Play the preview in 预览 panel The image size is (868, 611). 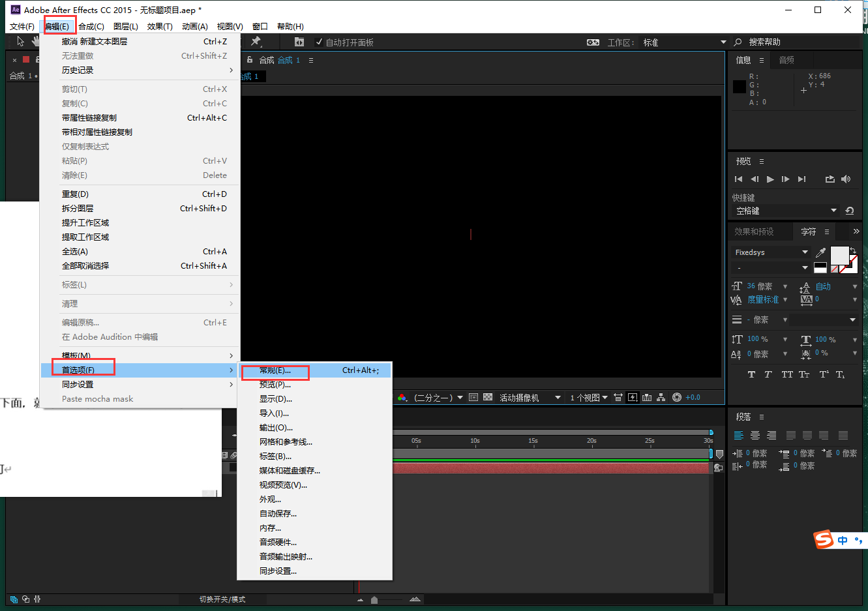[770, 179]
